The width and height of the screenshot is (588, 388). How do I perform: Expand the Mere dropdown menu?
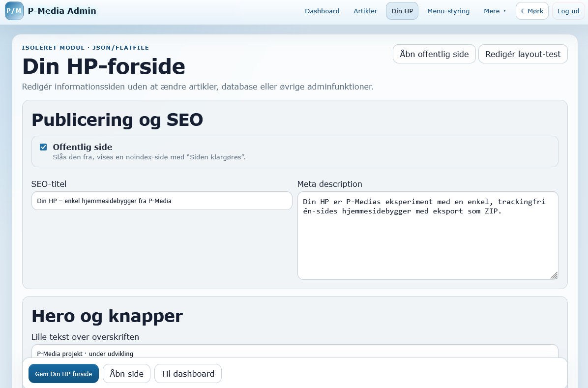point(495,11)
